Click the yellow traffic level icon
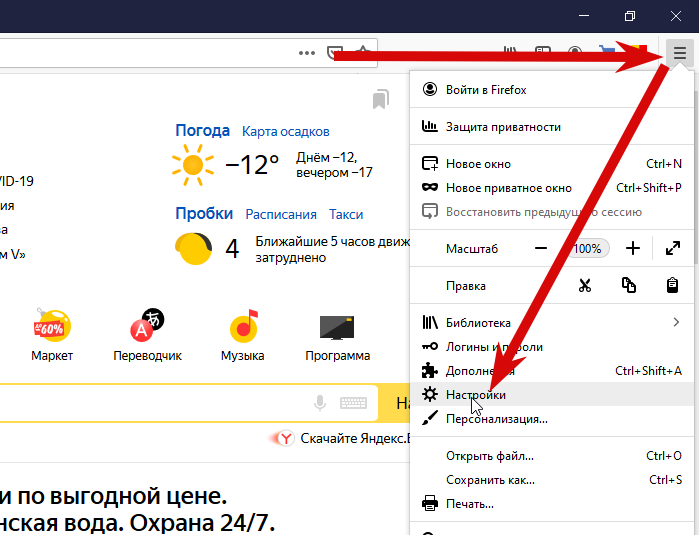Screen dimensions: 699x535 [193, 249]
